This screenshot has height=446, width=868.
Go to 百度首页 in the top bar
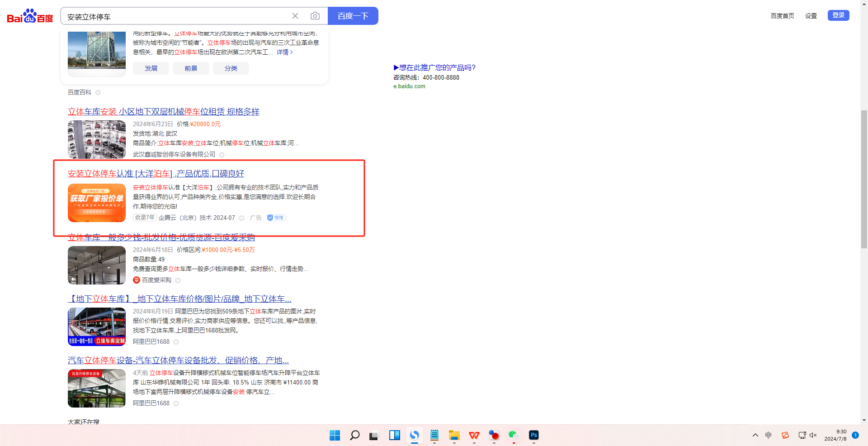pyautogui.click(x=783, y=16)
